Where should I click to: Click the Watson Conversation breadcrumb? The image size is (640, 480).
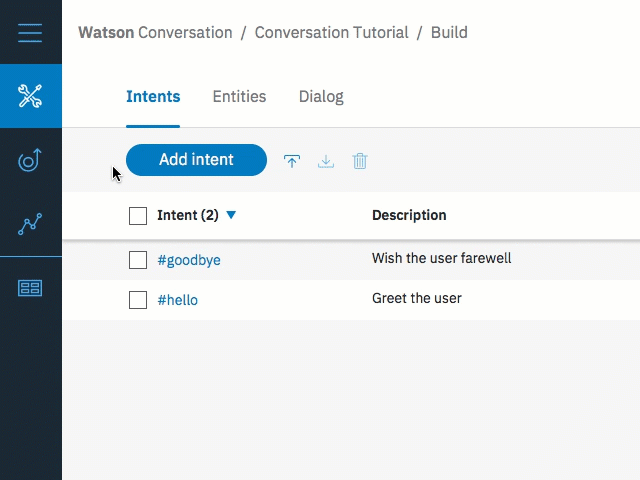155,33
